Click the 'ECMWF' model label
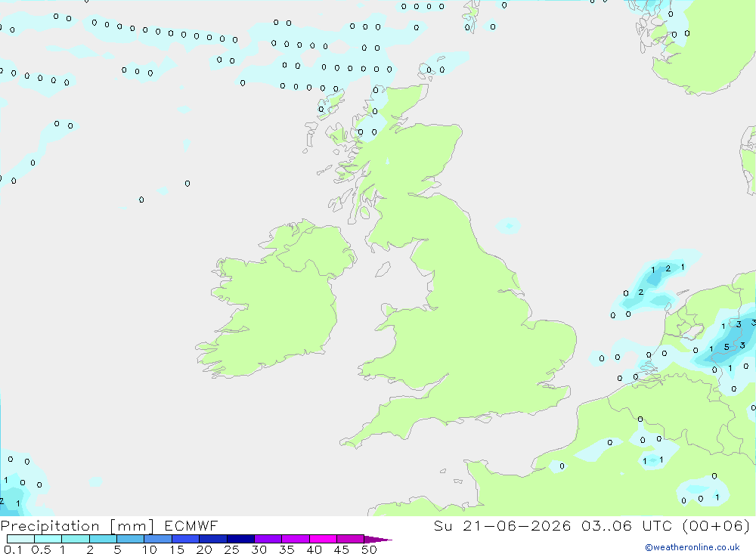Screen dimensions: 756x554 [x=191, y=525]
